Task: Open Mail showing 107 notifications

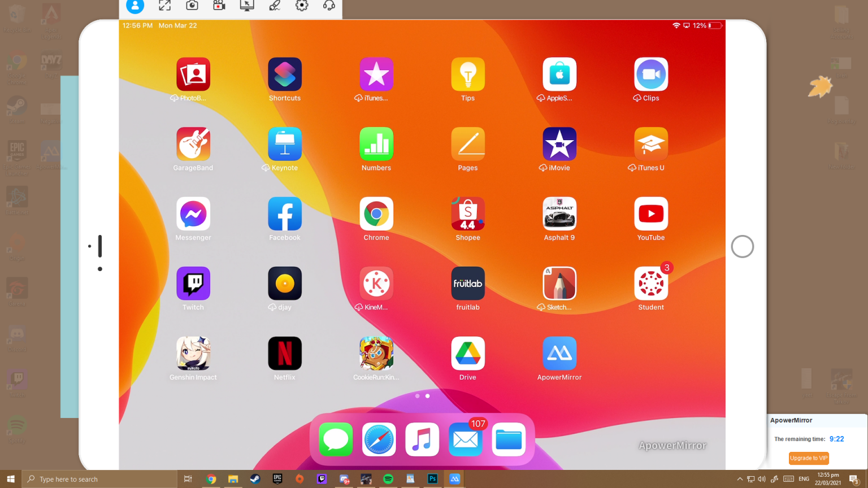Action: click(x=465, y=439)
